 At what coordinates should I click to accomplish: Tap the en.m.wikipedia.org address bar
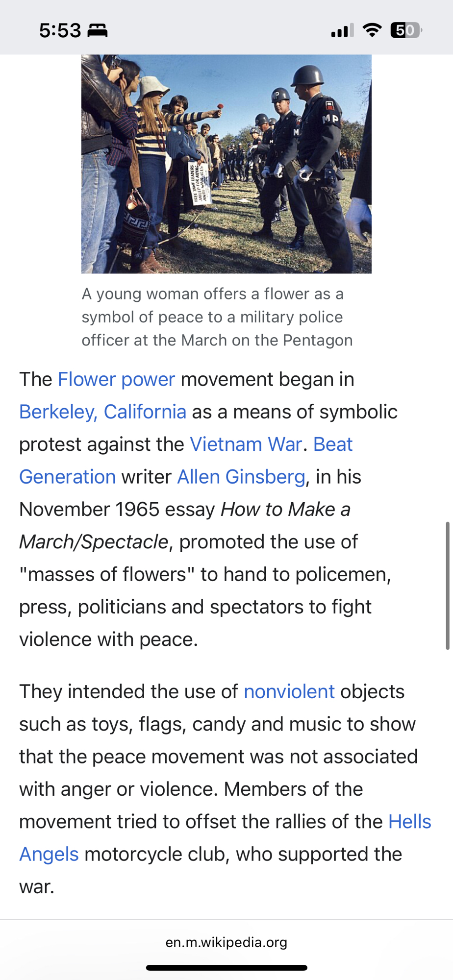coord(226,942)
